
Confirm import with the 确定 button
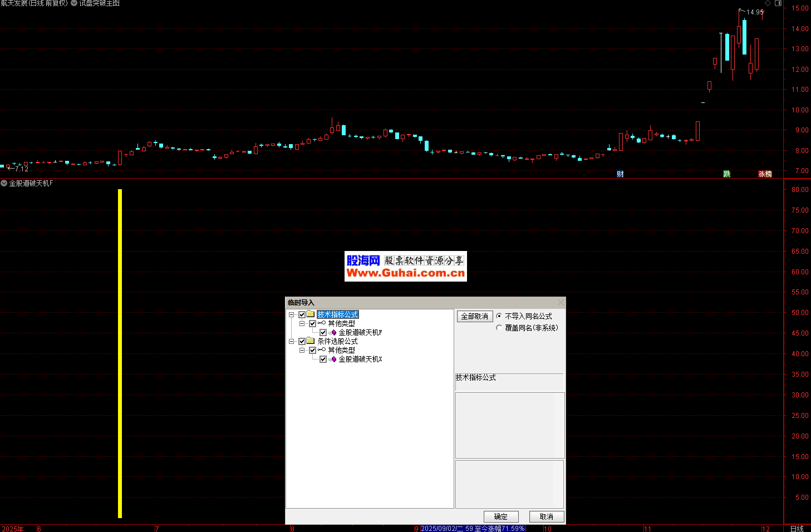501,516
